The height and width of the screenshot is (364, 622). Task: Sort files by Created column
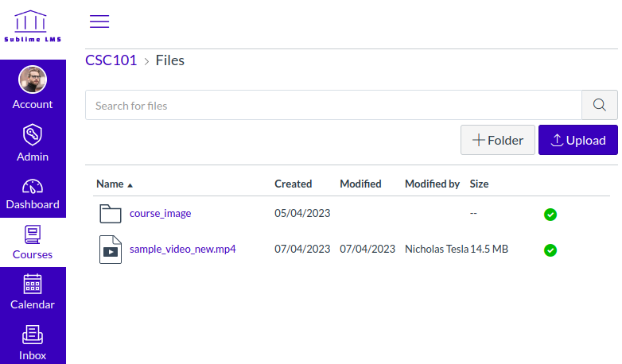[293, 184]
